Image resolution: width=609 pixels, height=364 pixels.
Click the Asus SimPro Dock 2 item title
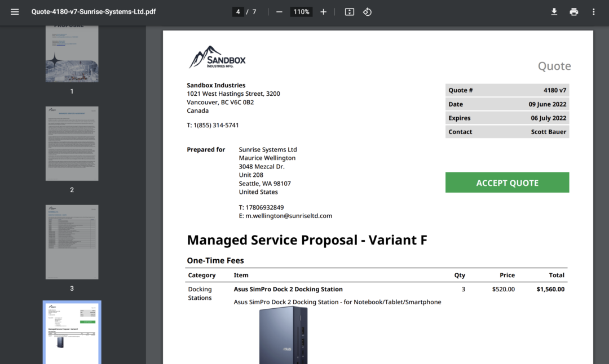point(288,289)
